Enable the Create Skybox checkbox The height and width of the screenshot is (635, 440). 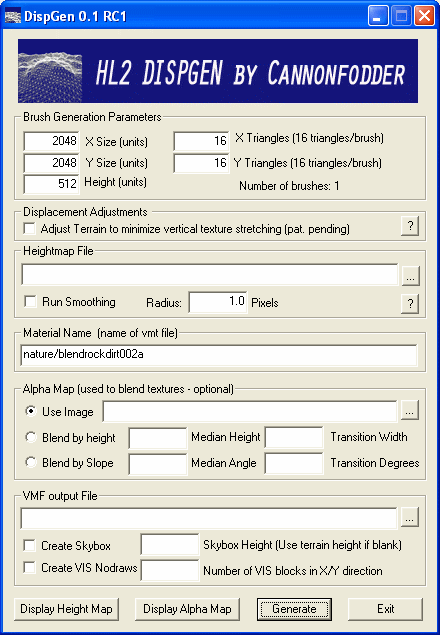[29, 546]
